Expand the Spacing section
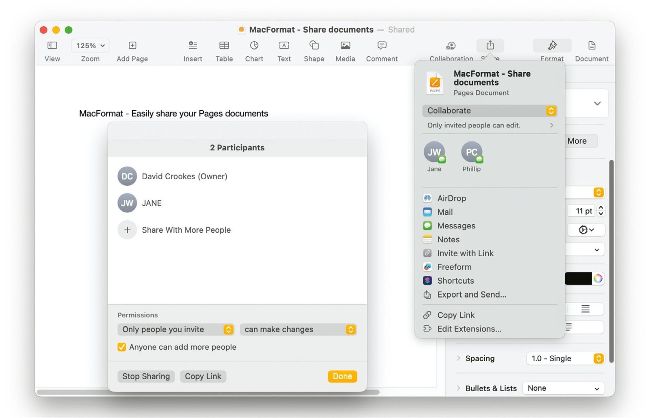The image size is (650, 418). pos(460,358)
